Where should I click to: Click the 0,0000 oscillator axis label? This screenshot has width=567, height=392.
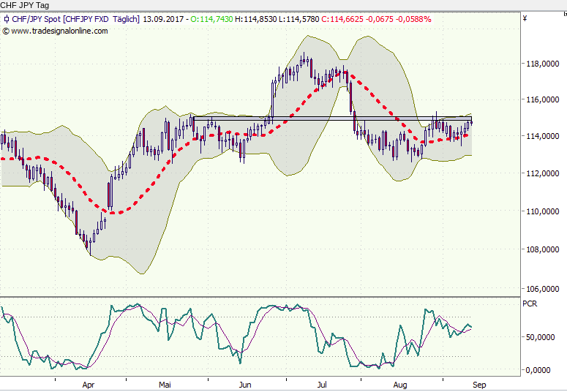[538, 370]
